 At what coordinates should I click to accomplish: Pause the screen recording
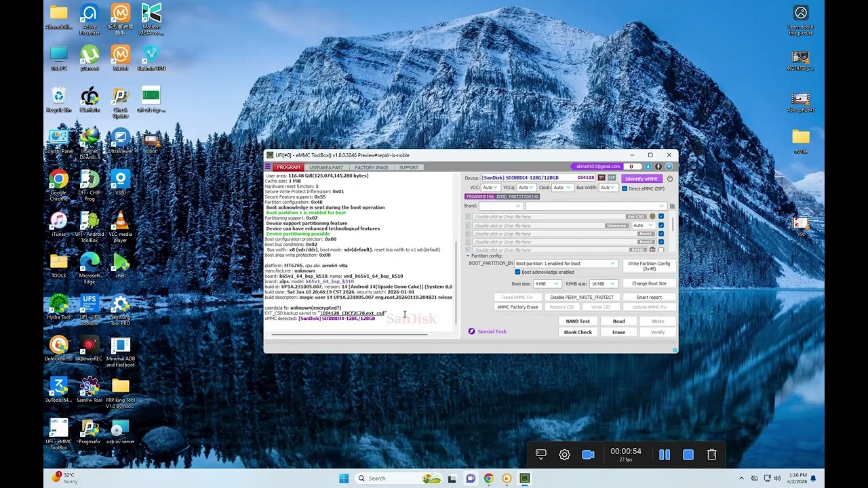(x=665, y=455)
